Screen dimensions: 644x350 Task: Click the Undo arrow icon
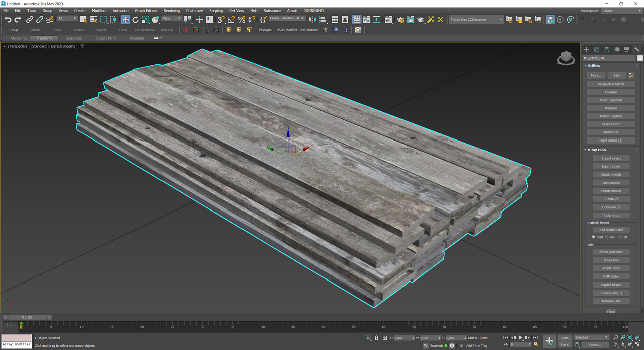pos(8,20)
